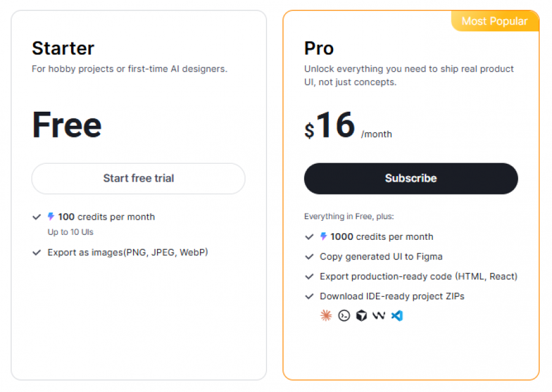Click the checkmark beside Export production-ready code
This screenshot has width=552, height=392.
[x=309, y=276]
